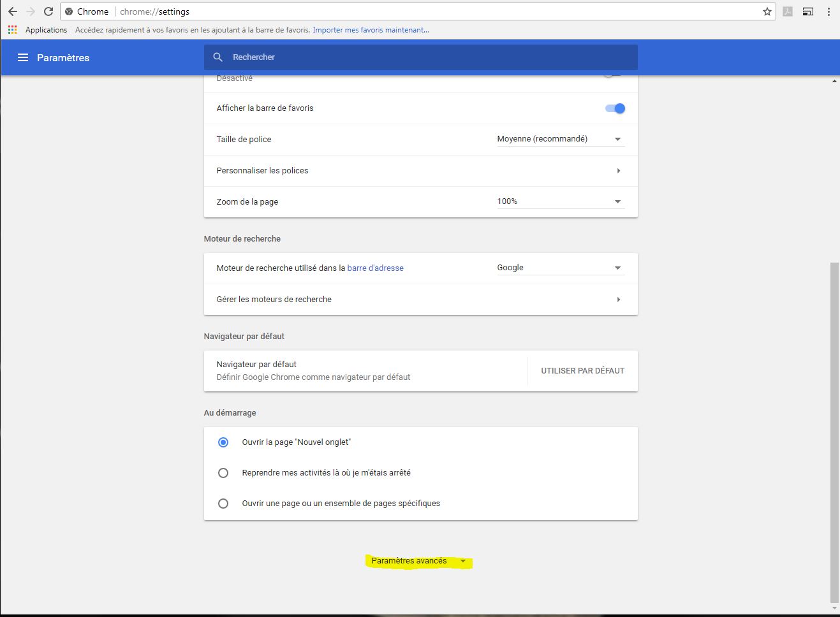Viewport: 840px width, 617px height.
Task: Click the UTILISER PAR DÉFAUT button
Action: coord(582,371)
